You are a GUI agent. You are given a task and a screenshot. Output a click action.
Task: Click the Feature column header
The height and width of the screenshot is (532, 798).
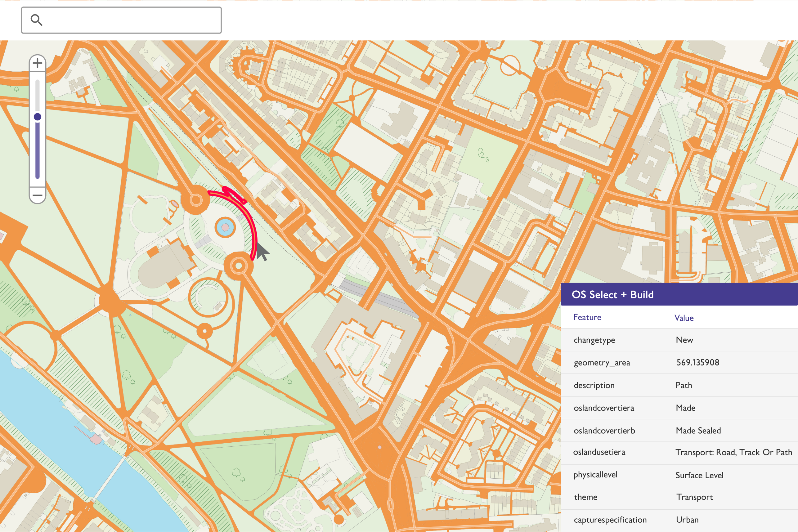click(587, 317)
